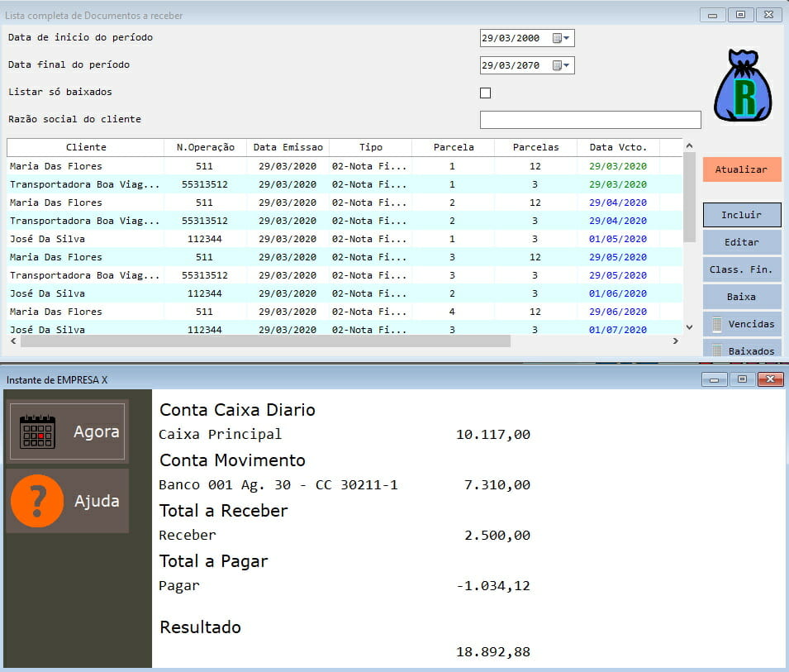Sort by the Data Emissao column header
The width and height of the screenshot is (789, 672).
[288, 147]
